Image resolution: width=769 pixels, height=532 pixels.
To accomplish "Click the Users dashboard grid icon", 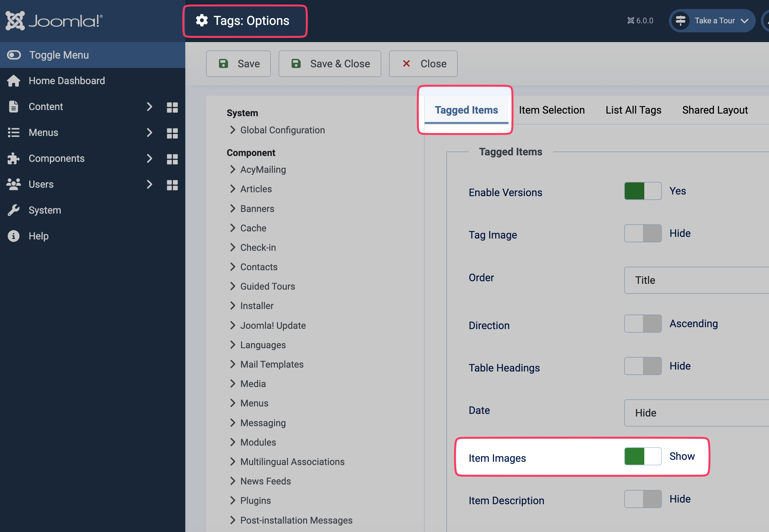I will (172, 184).
